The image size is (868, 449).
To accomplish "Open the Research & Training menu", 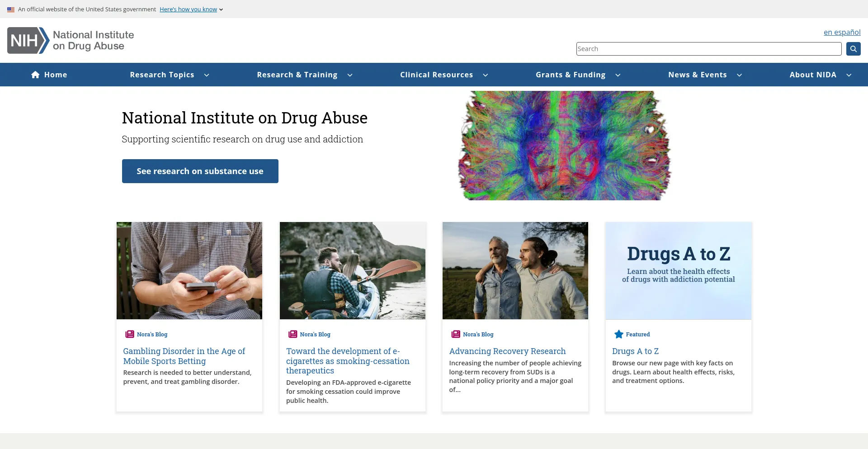I will (x=297, y=75).
